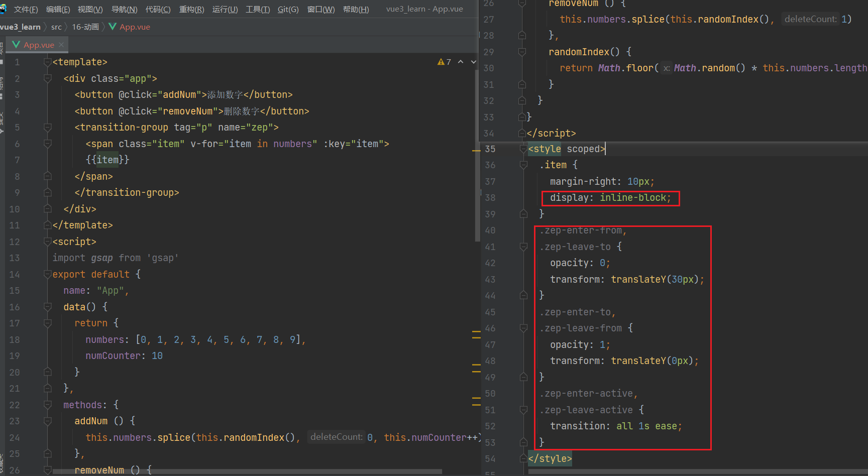Viewport: 868px width, 476px height.
Task: Click the left editor horizontal scrollbar
Action: [x=247, y=471]
